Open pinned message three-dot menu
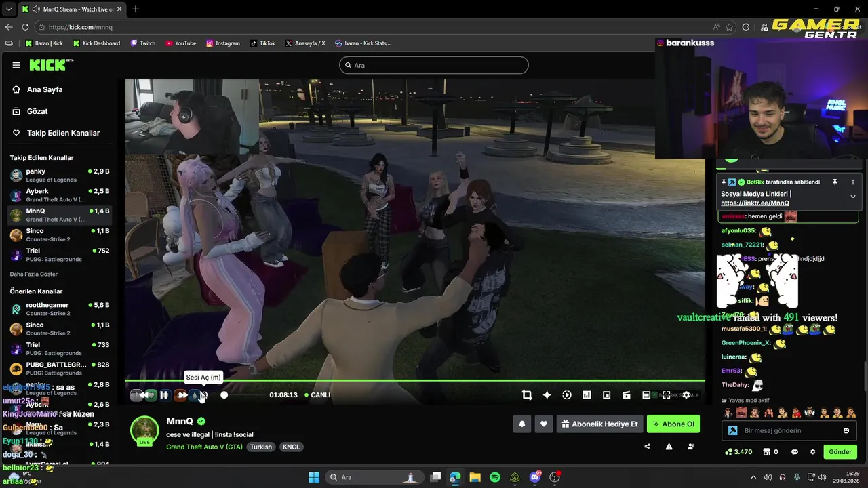 pyautogui.click(x=852, y=182)
